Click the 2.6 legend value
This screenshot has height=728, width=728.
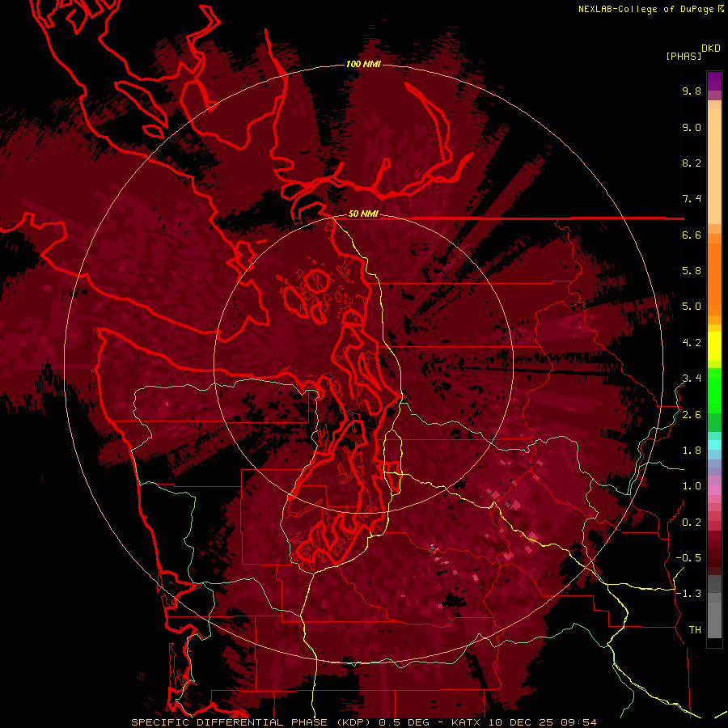[x=692, y=415]
